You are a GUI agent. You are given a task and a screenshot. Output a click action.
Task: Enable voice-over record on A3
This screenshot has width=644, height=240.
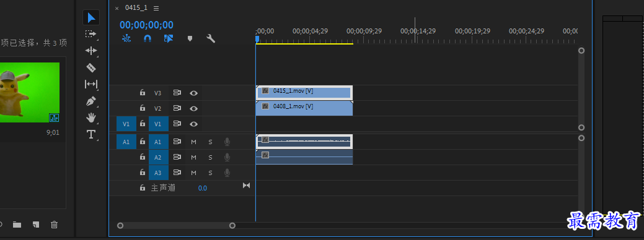[227, 173]
